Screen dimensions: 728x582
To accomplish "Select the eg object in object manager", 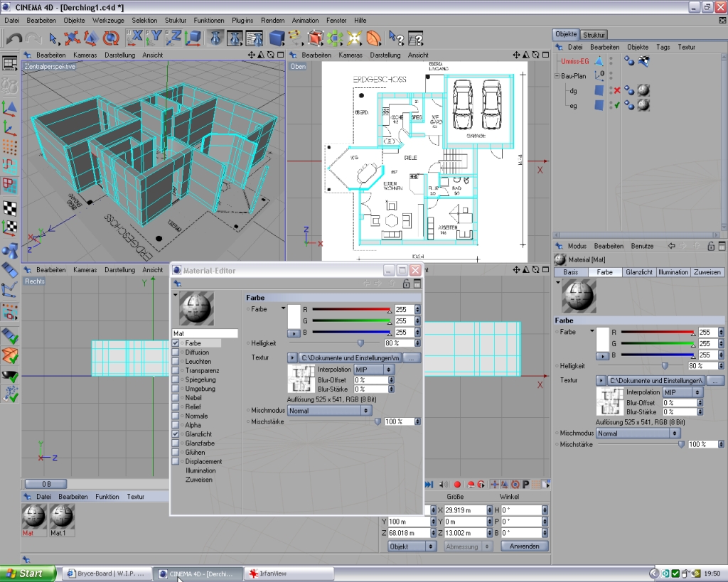I will [574, 106].
